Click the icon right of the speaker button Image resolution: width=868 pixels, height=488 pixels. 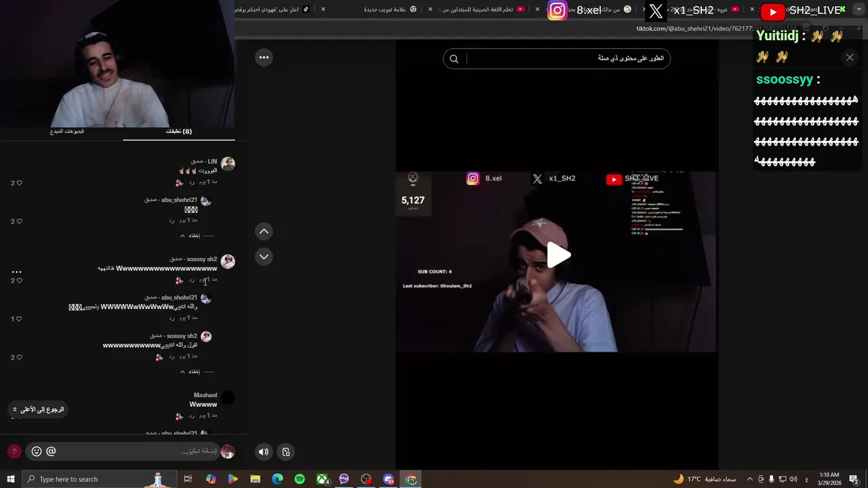click(x=286, y=452)
